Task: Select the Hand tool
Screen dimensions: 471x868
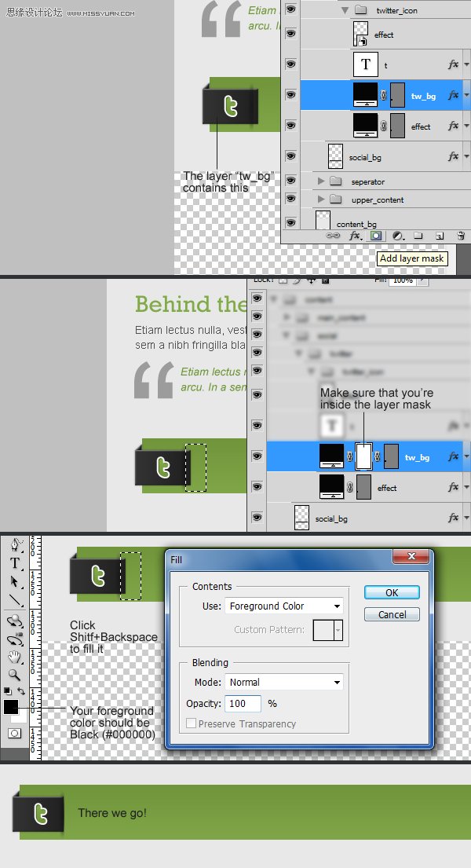Action: pos(15,657)
